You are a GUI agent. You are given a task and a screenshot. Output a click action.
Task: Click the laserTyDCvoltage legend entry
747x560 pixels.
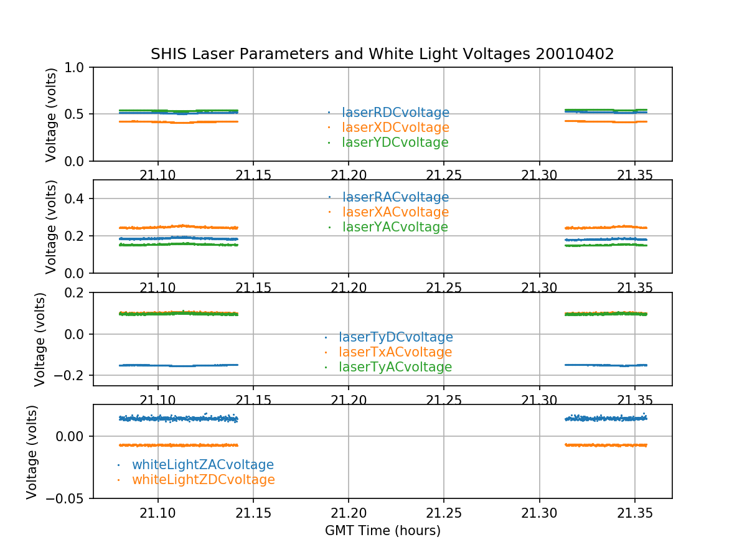coord(395,337)
